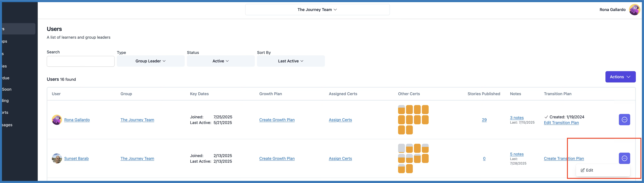644x183 pixels.
Task: Click Create Growth Plan for Sunset Barab
Action: click(x=277, y=159)
